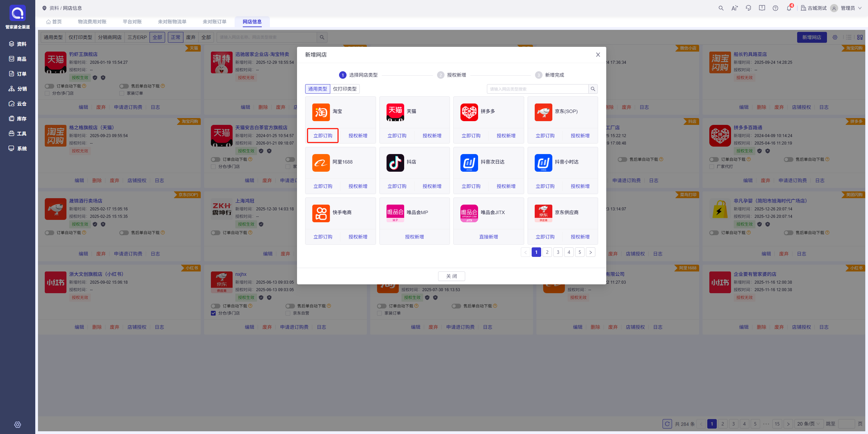The width and height of the screenshot is (868, 434).
Task: Toggle 订单自动下载 for 晟锦酒行卖场店
Action: click(x=50, y=233)
